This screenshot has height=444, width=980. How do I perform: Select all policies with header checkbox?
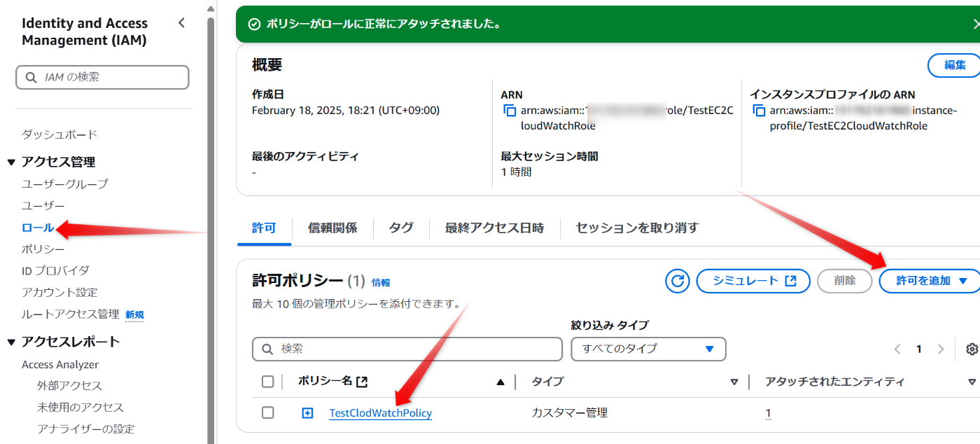pyautogui.click(x=267, y=382)
